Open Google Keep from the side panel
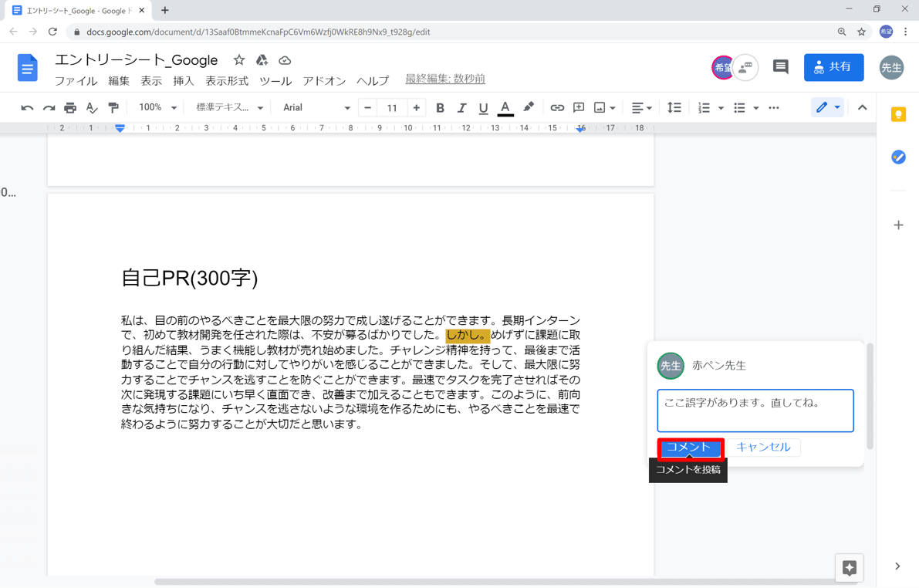This screenshot has width=919, height=588. 898,113
